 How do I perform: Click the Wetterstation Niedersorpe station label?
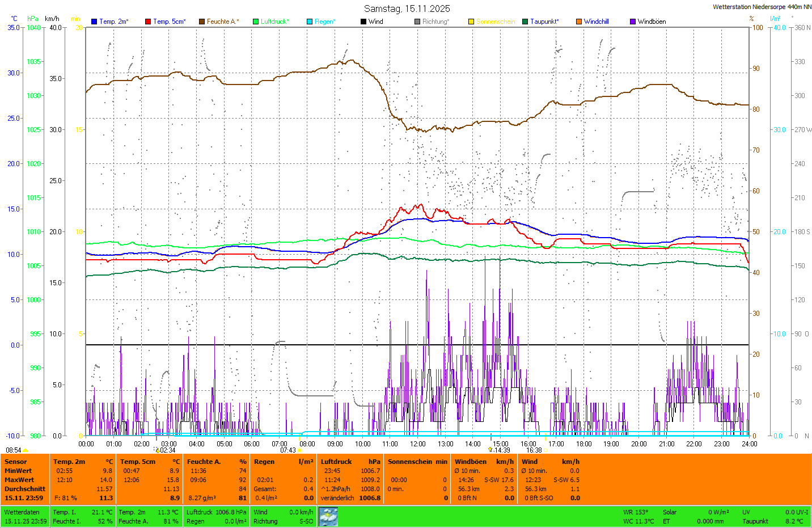pyautogui.click(x=762, y=7)
